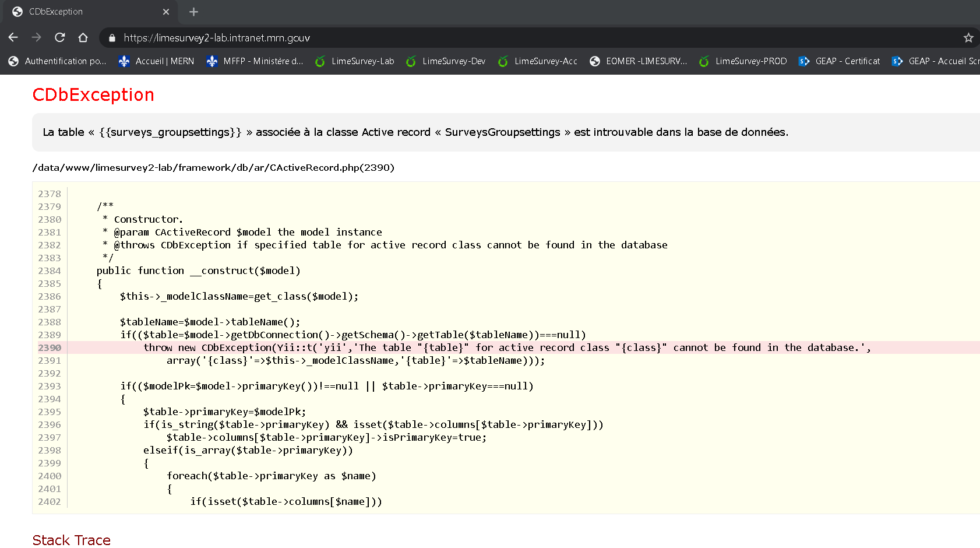Open the LimeSurvey-Acc bookmark
Image resolution: width=980 pixels, height=548 pixels.
[x=538, y=61]
